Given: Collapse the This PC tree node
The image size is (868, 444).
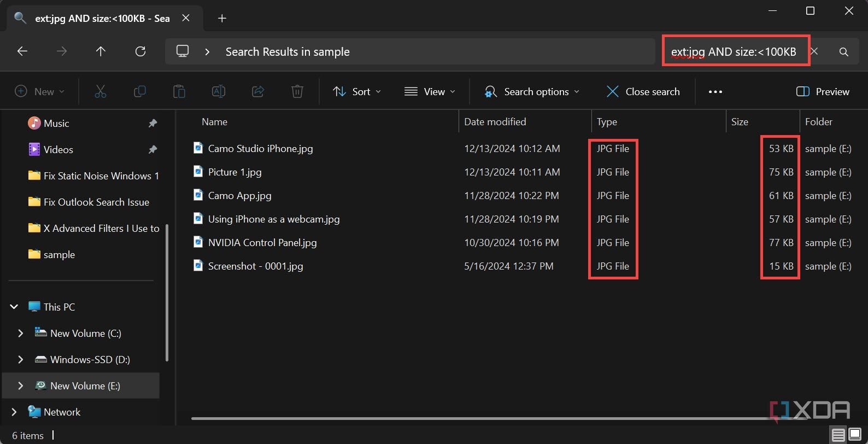Looking at the screenshot, I should [14, 307].
